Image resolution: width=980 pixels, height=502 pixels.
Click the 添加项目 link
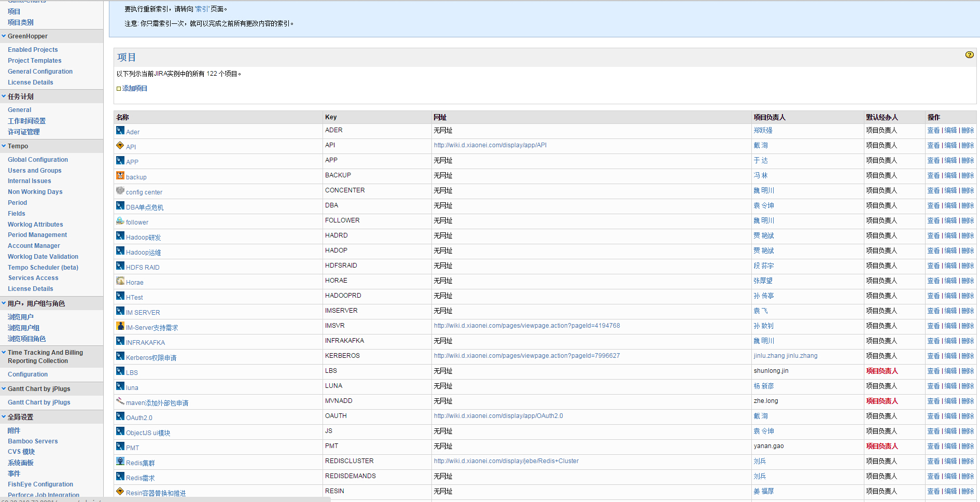click(135, 89)
